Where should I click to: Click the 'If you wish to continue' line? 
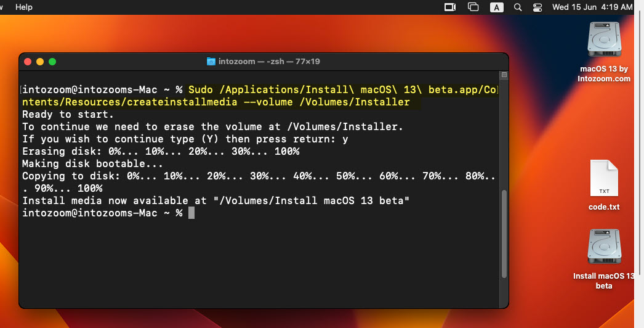point(185,139)
